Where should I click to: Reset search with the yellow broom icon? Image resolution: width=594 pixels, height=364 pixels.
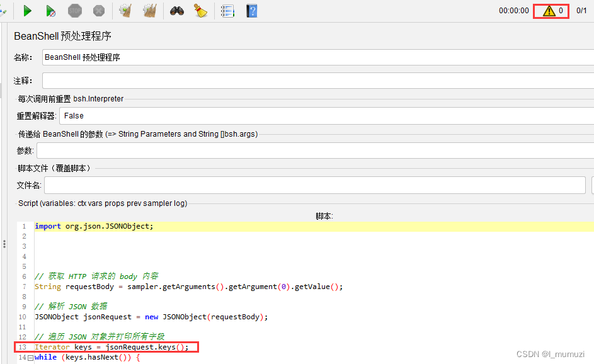(200, 11)
